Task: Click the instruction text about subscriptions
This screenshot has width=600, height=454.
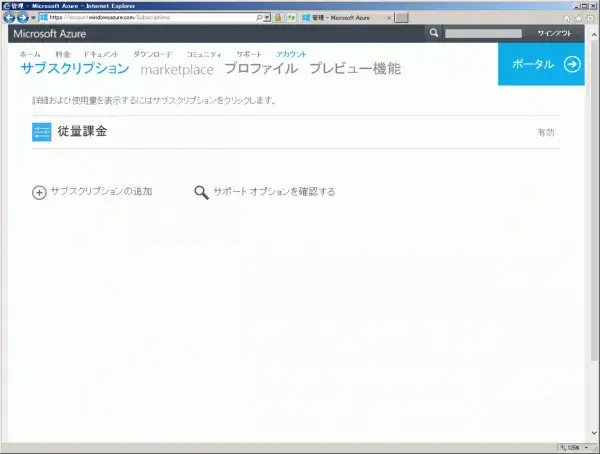Action: (154, 101)
